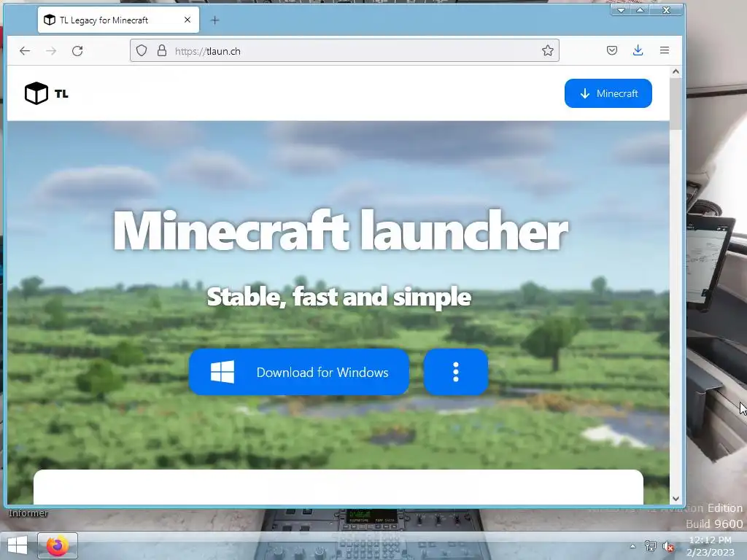
Task: Click the browser forward arrow
Action: [51, 50]
